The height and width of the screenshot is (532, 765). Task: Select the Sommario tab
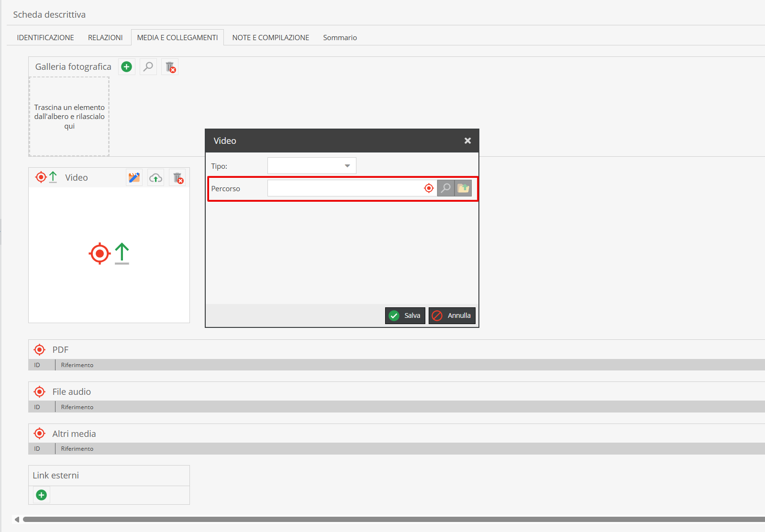[x=340, y=38]
